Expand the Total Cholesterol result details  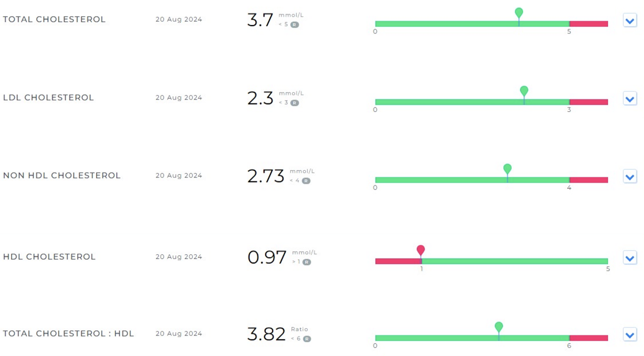[x=630, y=21]
